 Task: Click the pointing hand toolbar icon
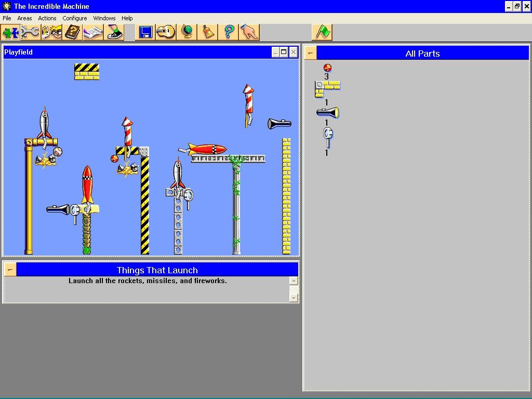click(249, 33)
